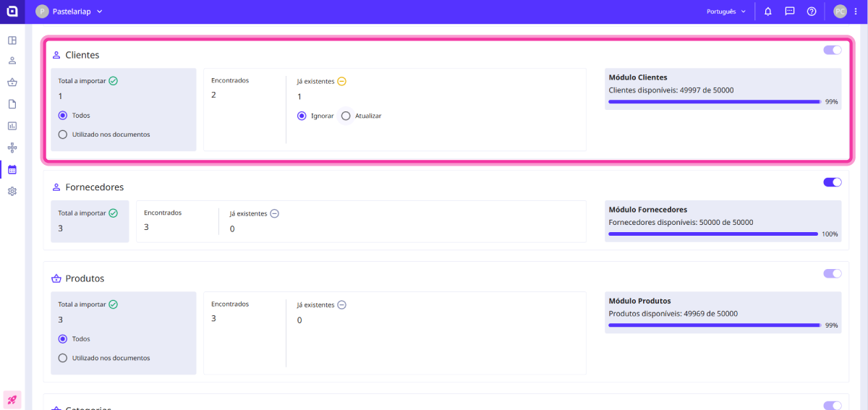The image size is (868, 410).
Task: Disable the Fornecedores import switch
Action: tap(832, 182)
